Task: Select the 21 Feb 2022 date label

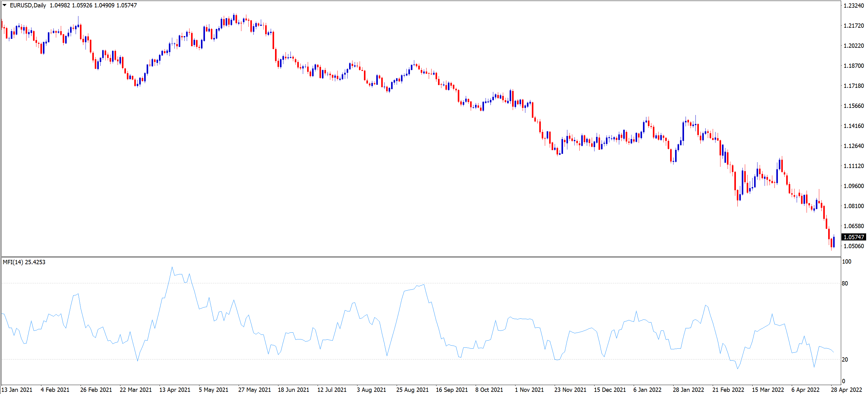Action: click(x=728, y=390)
